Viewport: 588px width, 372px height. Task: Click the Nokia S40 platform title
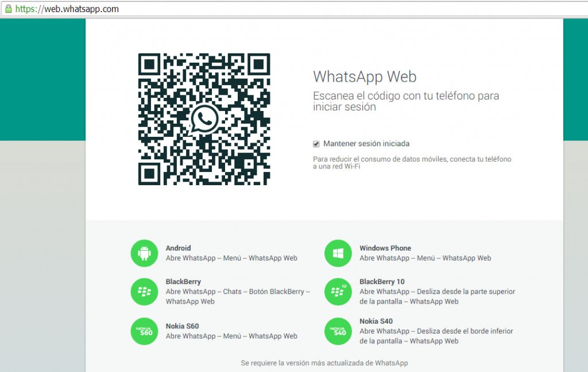376,321
